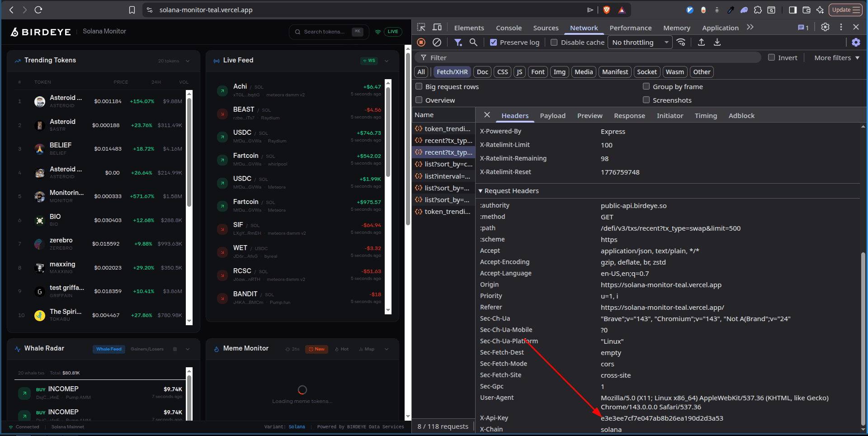The image size is (868, 436).
Task: Open the No throttling dropdown
Action: coord(640,42)
